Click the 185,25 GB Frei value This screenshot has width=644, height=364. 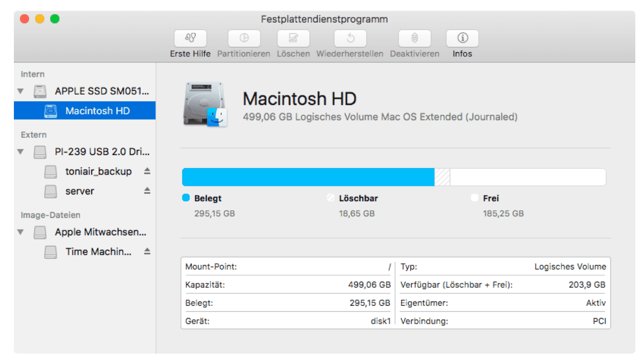pos(503,214)
